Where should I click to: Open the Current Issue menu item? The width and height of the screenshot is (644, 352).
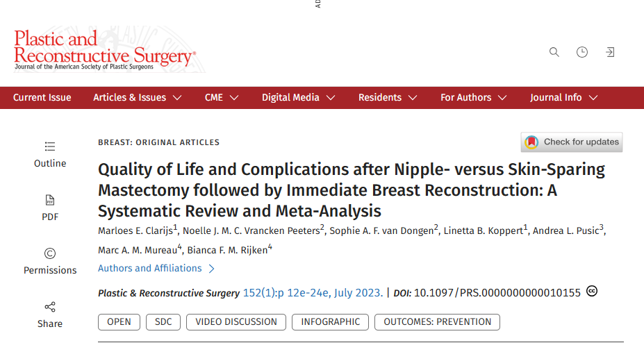pos(42,98)
